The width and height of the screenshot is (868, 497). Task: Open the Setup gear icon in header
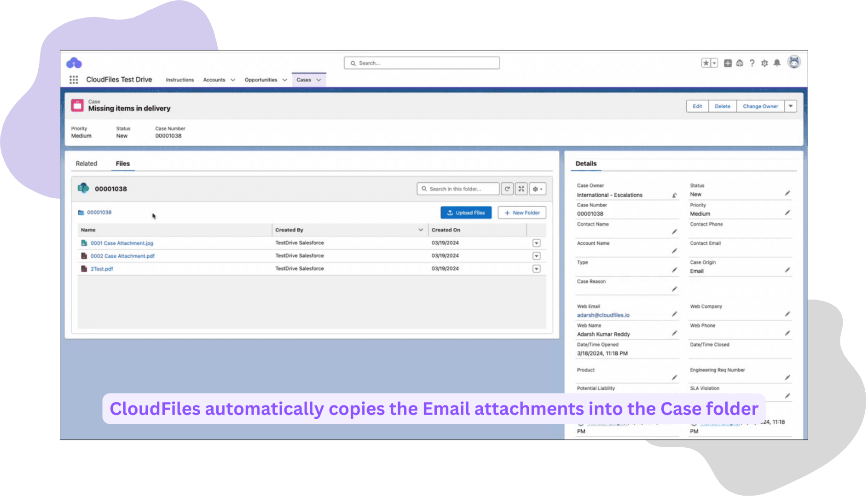tap(764, 63)
